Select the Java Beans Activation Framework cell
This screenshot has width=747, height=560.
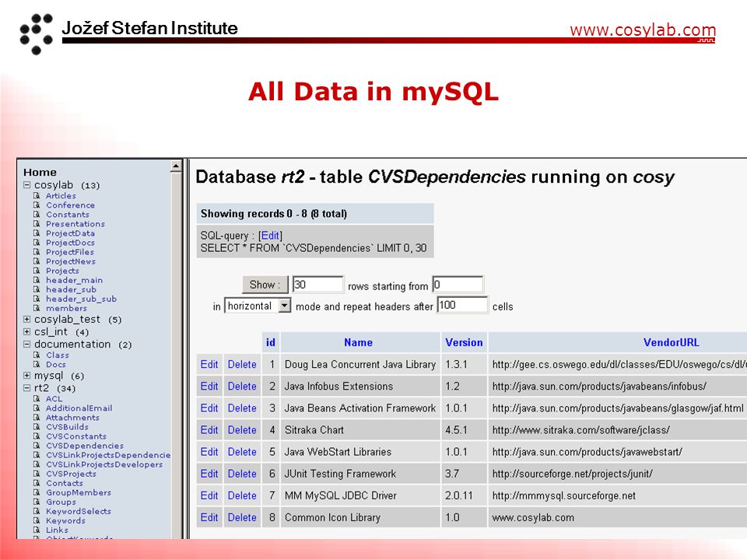pyautogui.click(x=360, y=408)
